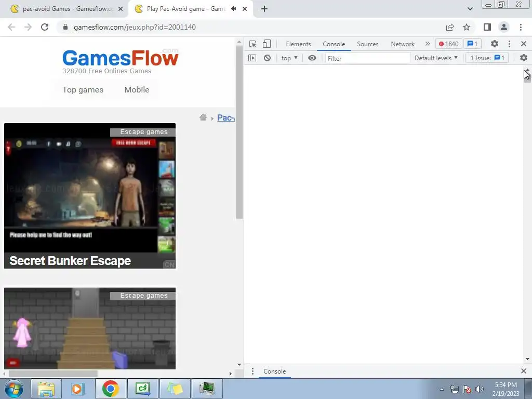The width and height of the screenshot is (532, 399).
Task: Create a live expression with the eye icon
Action: [312, 58]
